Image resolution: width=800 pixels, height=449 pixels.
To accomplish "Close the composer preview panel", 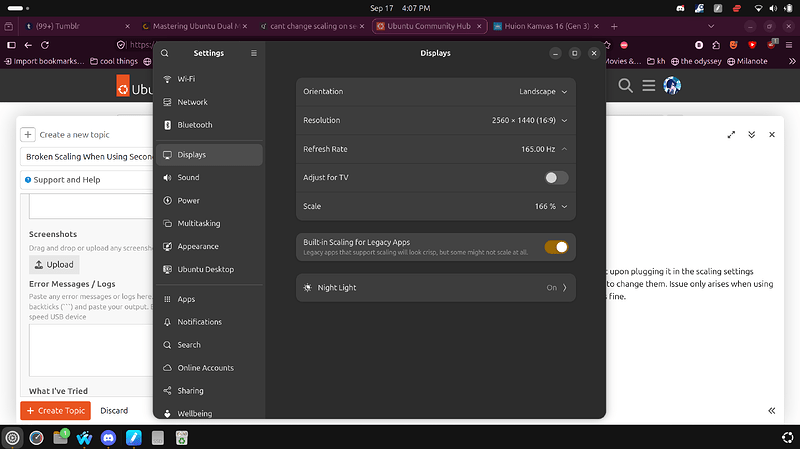I will (x=772, y=135).
